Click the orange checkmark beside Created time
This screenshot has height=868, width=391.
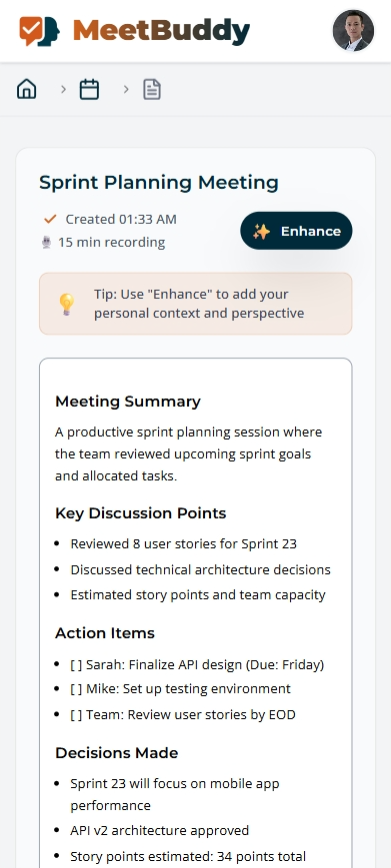pyautogui.click(x=50, y=219)
